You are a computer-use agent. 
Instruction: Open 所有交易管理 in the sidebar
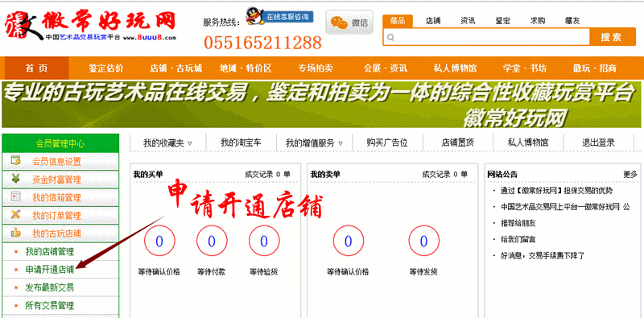(x=49, y=306)
